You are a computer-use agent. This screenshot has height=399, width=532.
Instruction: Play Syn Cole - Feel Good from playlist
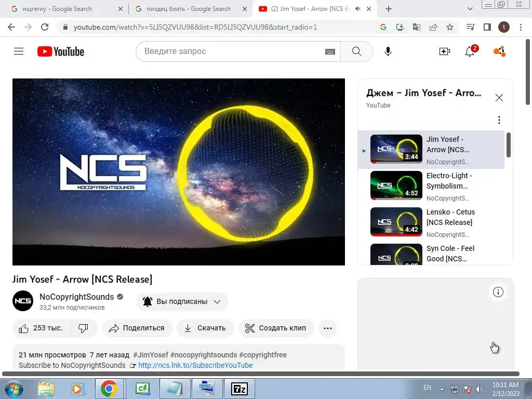[x=431, y=254]
